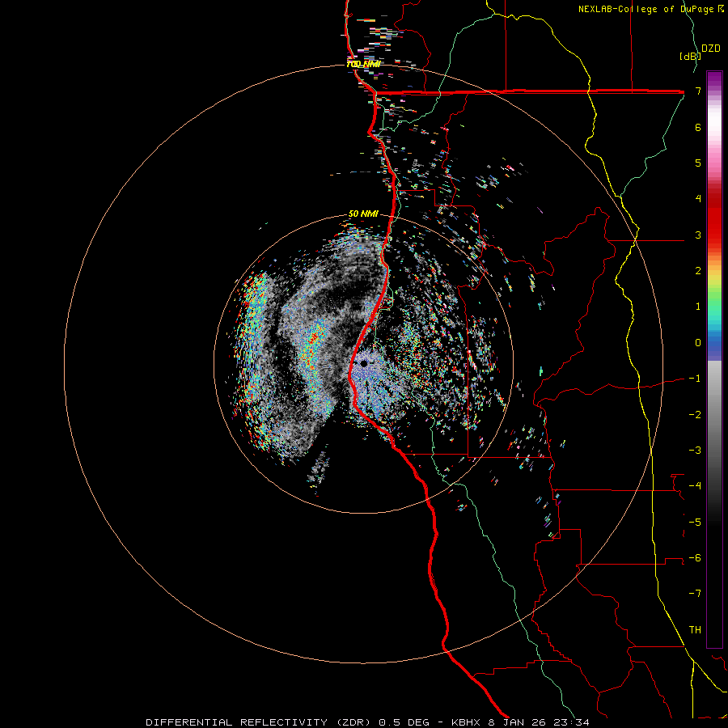
Task: Select the "-3" value on the color scale
Action: (695, 451)
